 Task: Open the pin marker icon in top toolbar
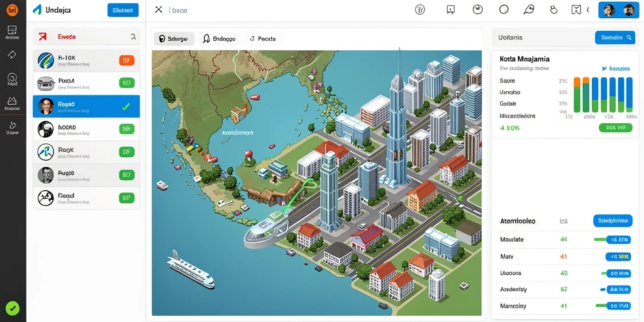tap(528, 10)
